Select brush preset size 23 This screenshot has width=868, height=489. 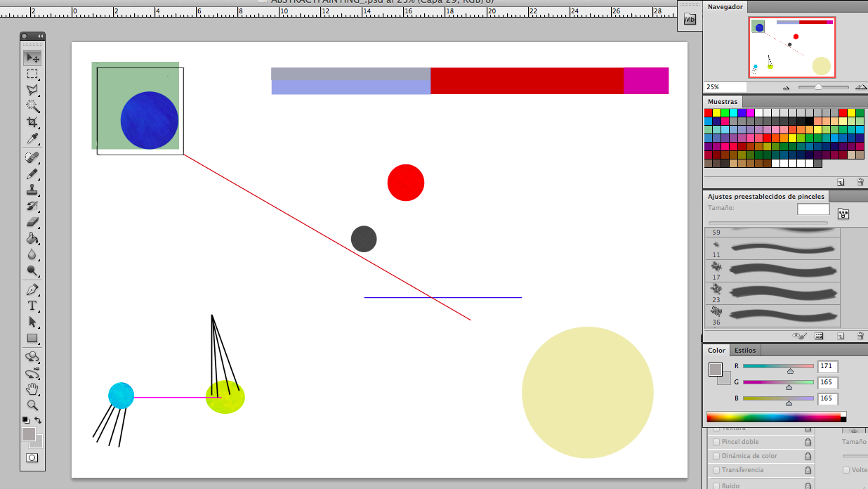pos(772,293)
